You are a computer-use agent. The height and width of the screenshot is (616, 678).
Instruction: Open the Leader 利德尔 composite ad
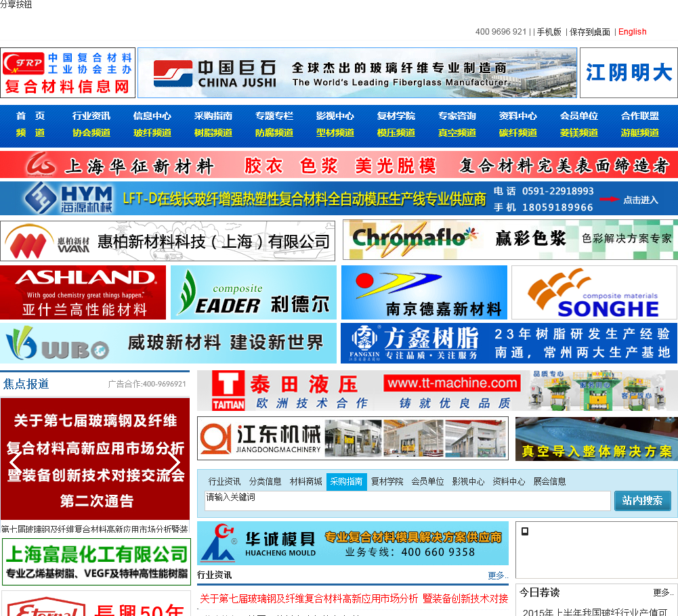(253, 292)
